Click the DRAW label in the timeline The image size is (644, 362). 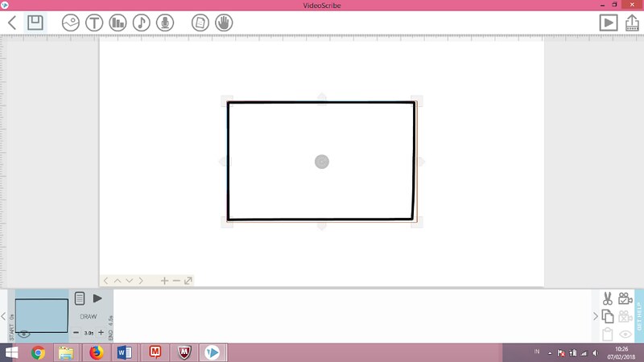89,317
